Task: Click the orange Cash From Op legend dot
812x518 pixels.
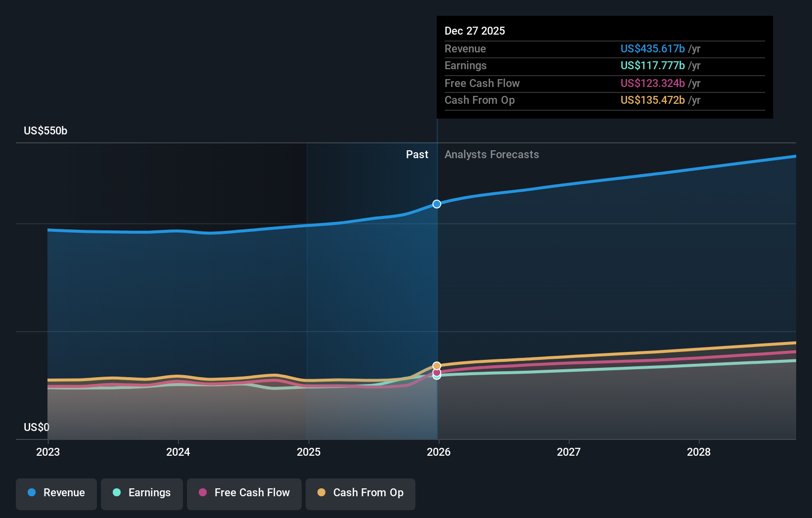Action: click(321, 493)
